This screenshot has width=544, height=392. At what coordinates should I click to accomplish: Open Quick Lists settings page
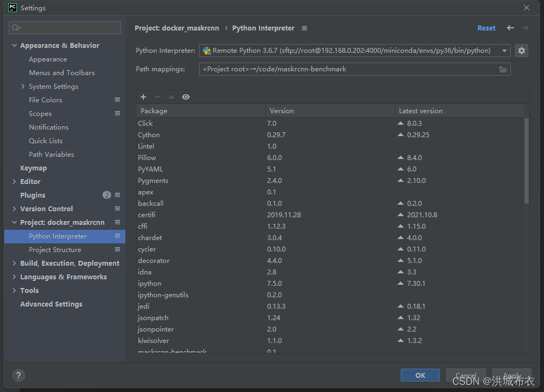[x=46, y=140]
